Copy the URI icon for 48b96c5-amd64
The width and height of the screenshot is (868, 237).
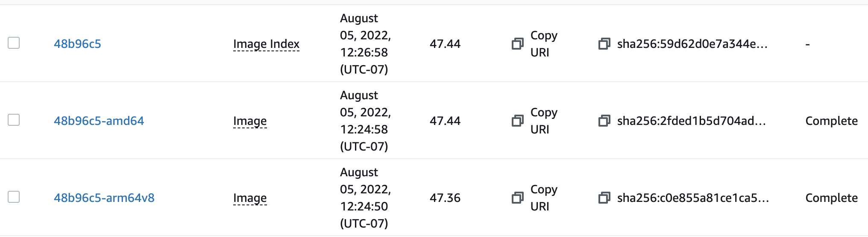point(517,121)
